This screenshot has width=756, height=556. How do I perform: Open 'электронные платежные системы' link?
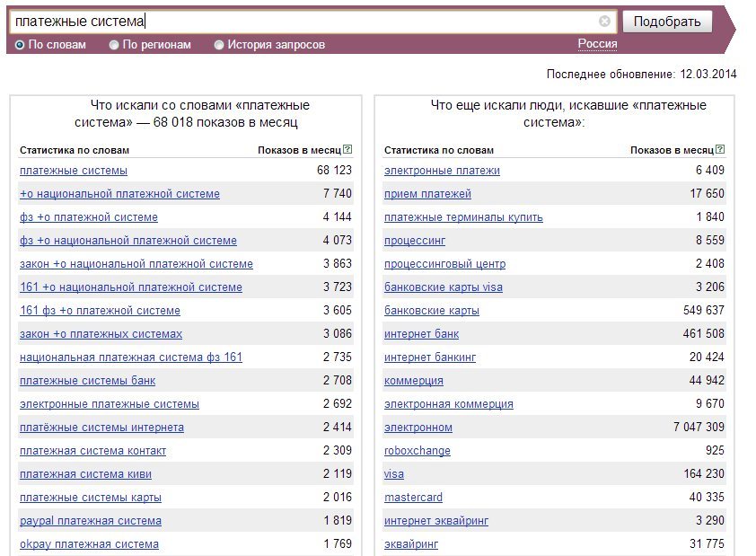pos(110,404)
